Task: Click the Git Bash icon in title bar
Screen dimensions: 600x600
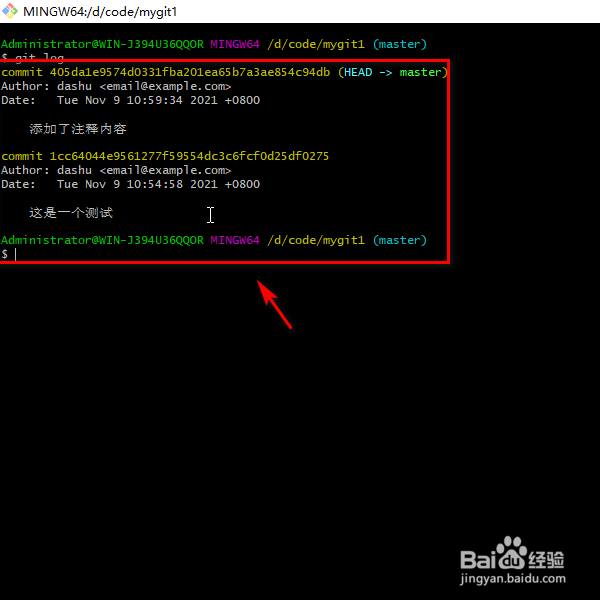Action: pos(10,11)
